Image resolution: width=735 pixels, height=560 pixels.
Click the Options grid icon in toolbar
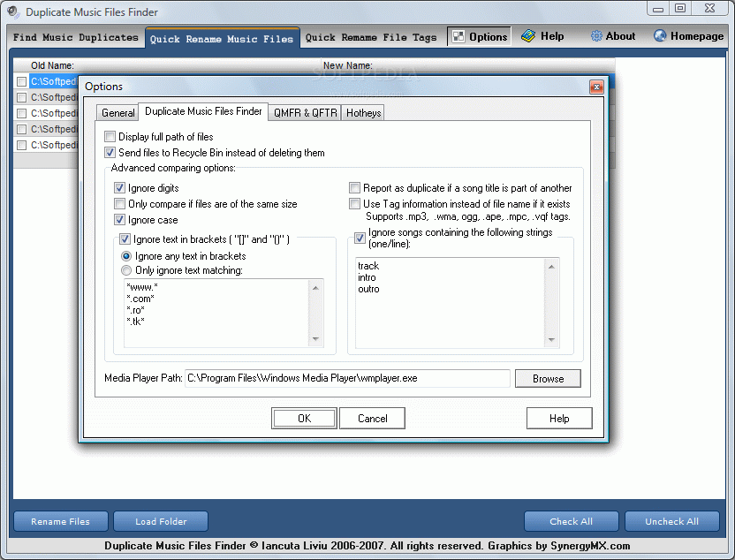tap(458, 36)
